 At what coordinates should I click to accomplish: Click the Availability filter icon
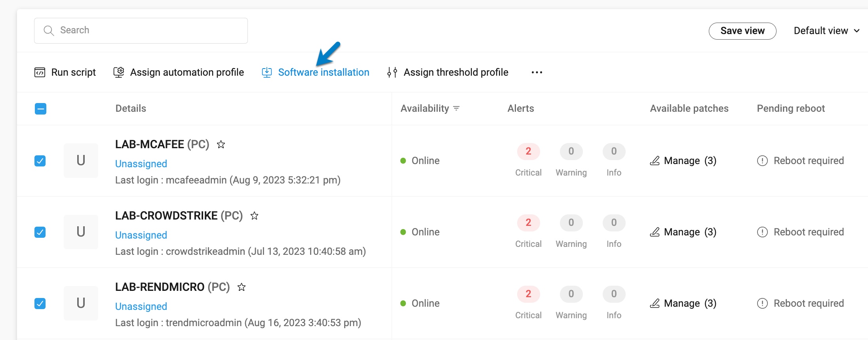[456, 108]
